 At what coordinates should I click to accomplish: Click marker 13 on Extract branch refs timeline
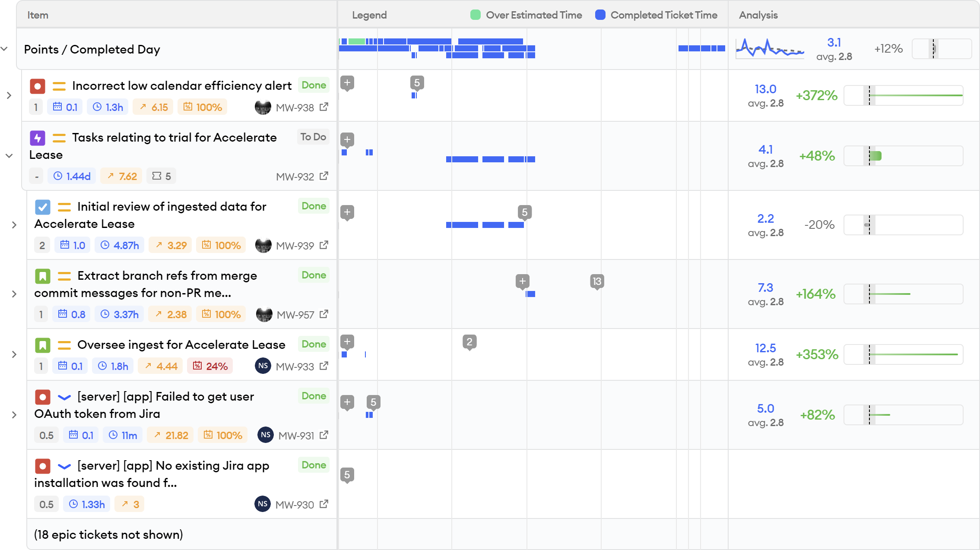click(597, 282)
